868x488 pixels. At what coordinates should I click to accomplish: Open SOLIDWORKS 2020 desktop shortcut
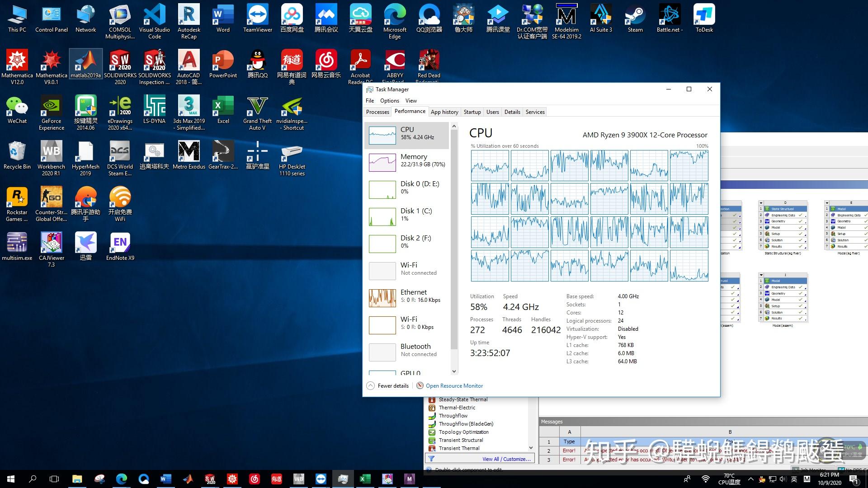[120, 67]
